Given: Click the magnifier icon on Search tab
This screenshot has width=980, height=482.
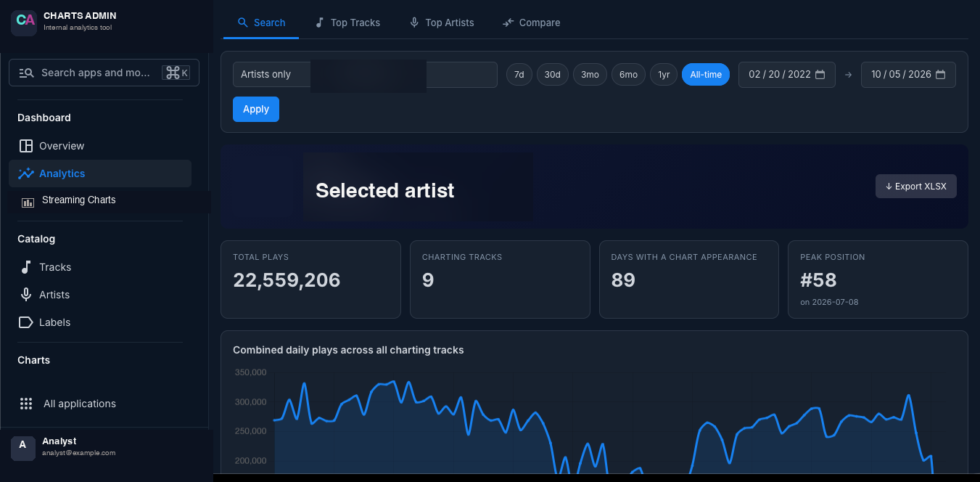Looking at the screenshot, I should pos(243,23).
